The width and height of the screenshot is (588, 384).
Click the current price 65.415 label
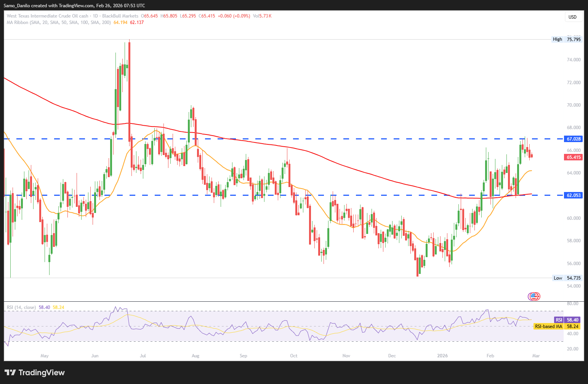[574, 157]
